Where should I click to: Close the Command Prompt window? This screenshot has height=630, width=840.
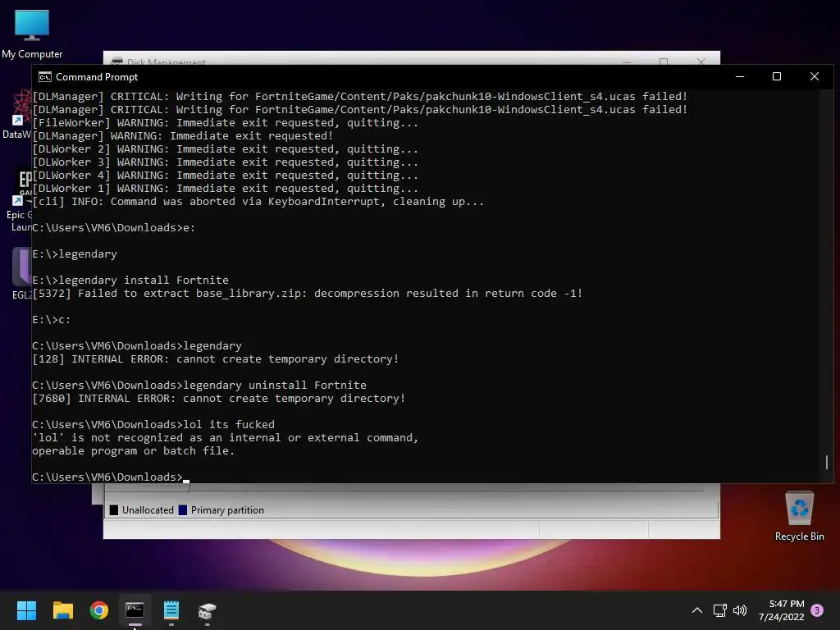[x=815, y=76]
